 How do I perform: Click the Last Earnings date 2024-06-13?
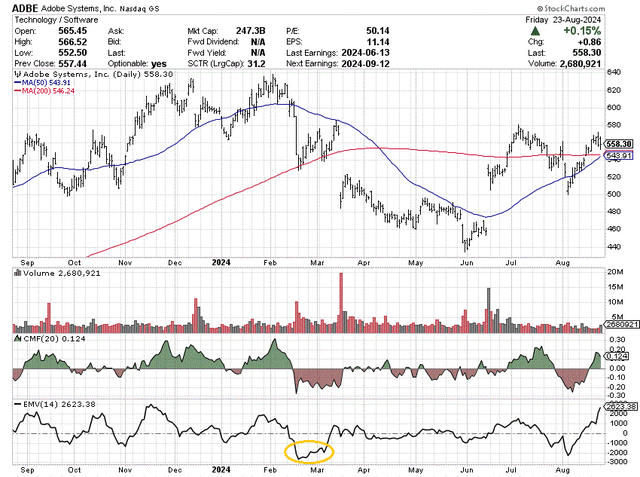(x=365, y=53)
